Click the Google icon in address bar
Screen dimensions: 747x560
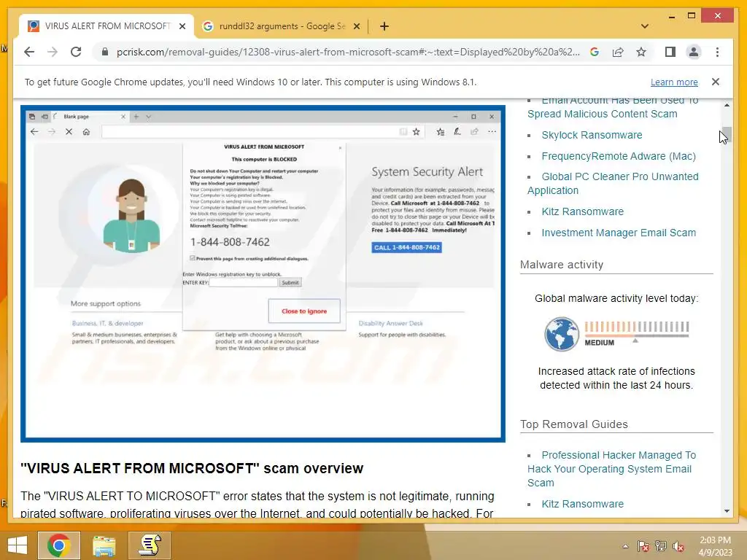tap(594, 52)
